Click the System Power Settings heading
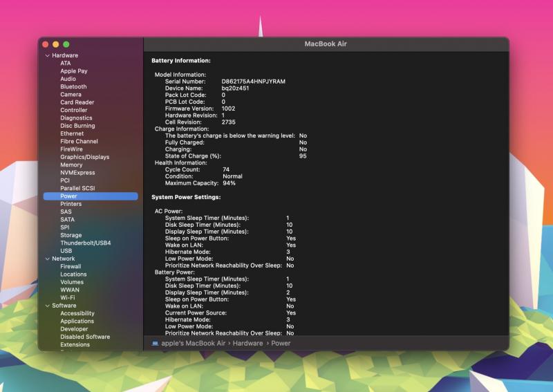This screenshot has height=392, width=553. pyautogui.click(x=186, y=197)
